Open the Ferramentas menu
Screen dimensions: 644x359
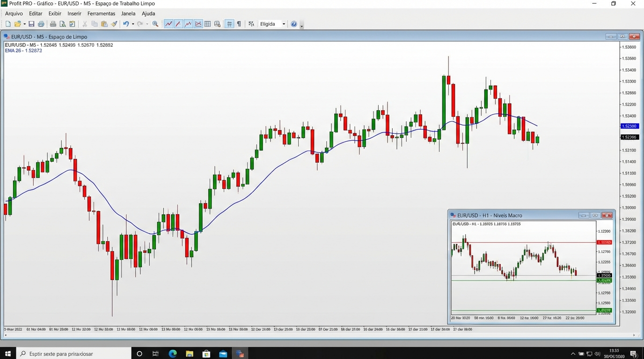click(101, 14)
